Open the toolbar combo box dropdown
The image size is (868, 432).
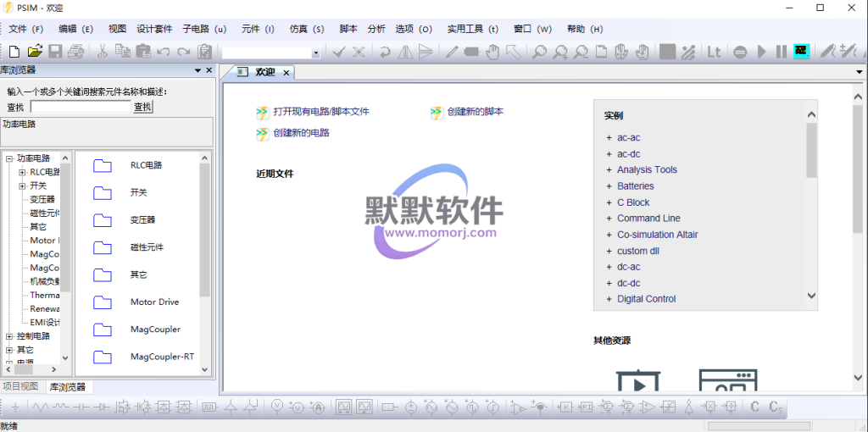315,53
